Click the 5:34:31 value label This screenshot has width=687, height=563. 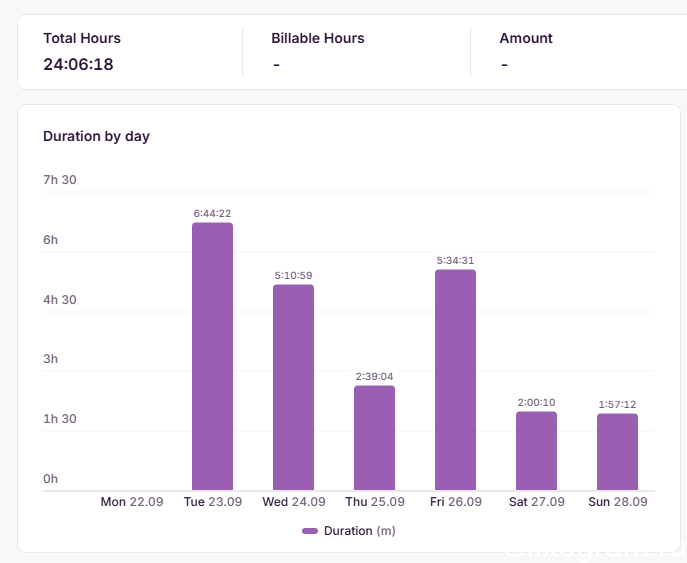click(456, 260)
